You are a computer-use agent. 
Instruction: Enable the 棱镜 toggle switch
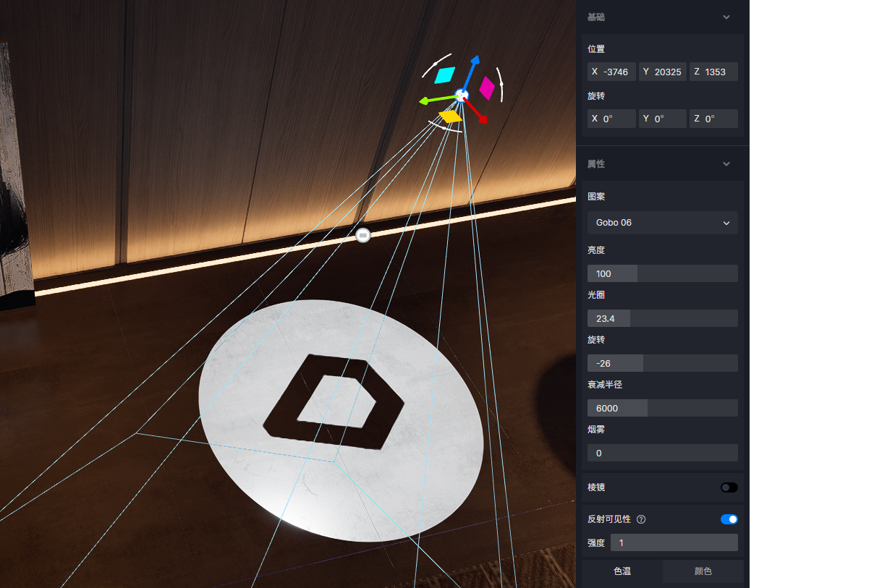(x=729, y=487)
